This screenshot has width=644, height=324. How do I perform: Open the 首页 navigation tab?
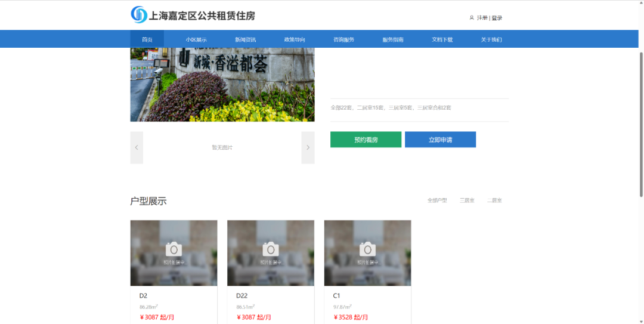coord(147,39)
